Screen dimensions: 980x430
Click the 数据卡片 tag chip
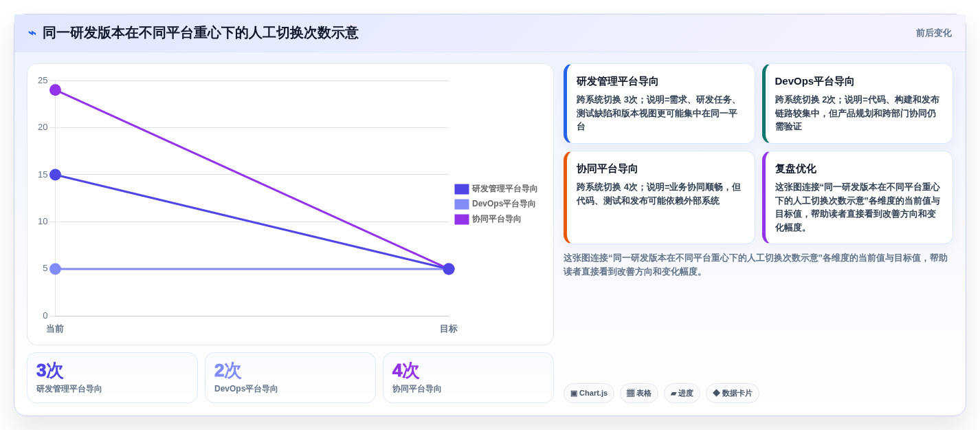[733, 394]
